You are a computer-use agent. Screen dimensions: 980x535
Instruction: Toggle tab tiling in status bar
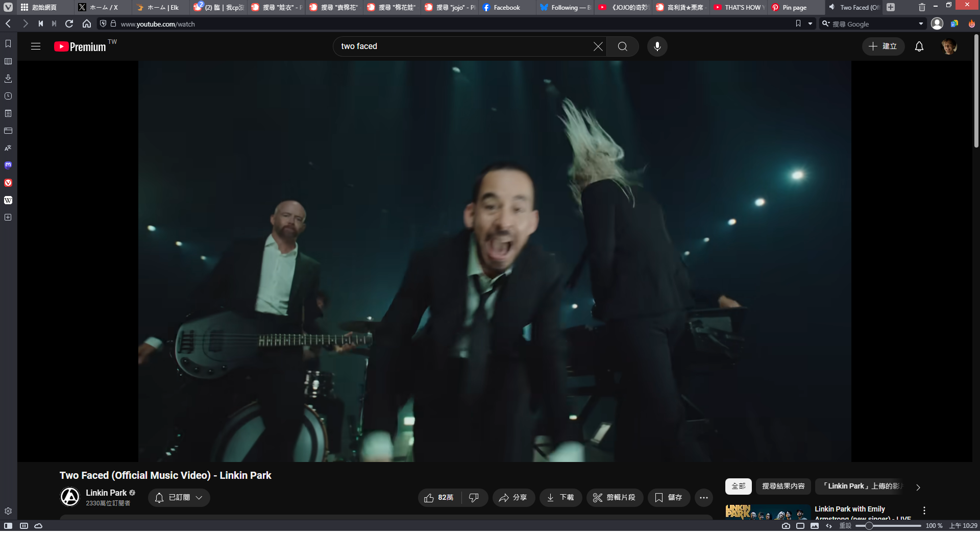[x=24, y=526]
